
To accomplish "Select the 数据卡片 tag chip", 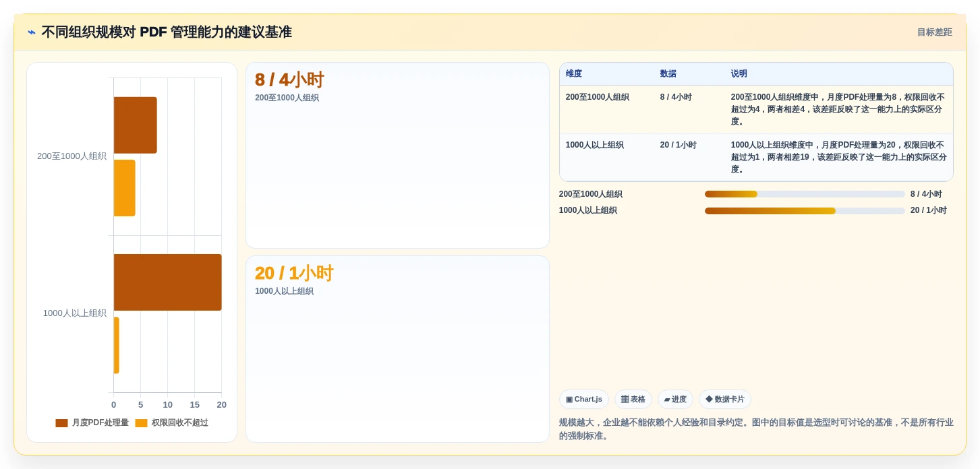I will pyautogui.click(x=725, y=400).
